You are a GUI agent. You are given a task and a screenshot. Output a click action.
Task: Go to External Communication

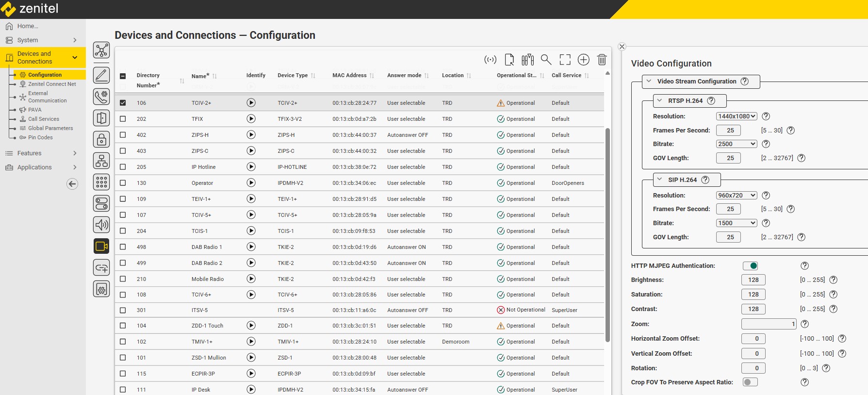pos(47,97)
